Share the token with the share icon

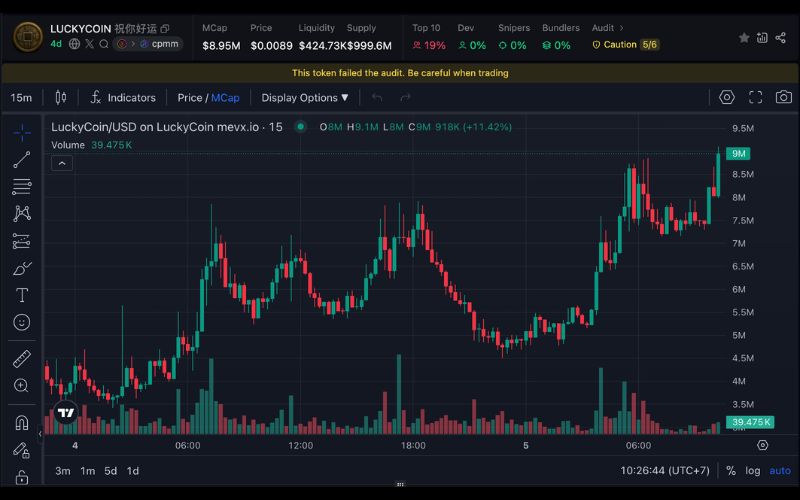(780, 37)
